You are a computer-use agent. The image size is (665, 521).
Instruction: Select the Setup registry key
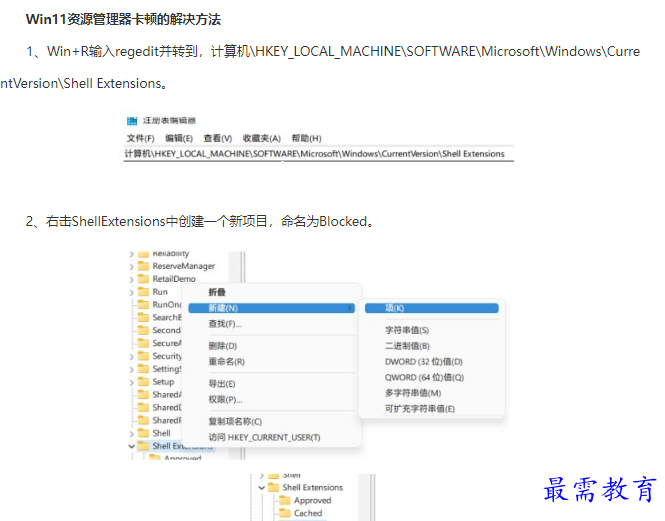point(163,382)
